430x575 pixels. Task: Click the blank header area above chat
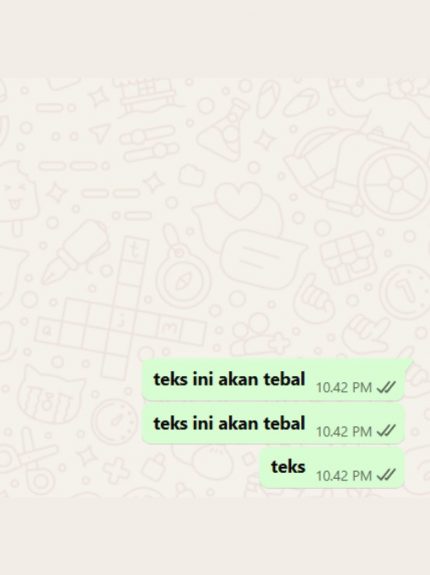[x=215, y=39]
